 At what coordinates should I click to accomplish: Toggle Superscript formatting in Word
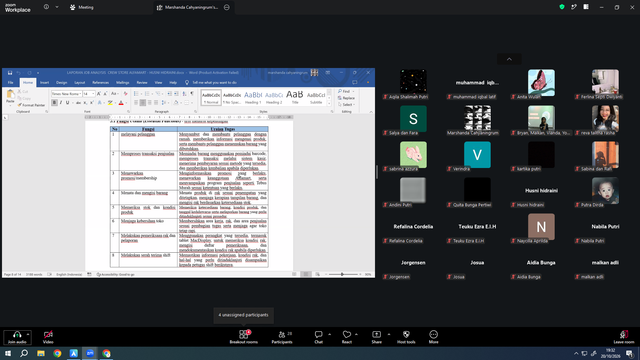tap(92, 103)
